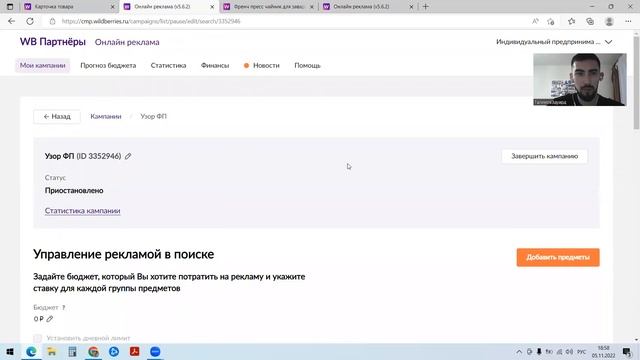Click the Read aloud icon in address bar
Screen dimensions: 640x360
click(535, 21)
